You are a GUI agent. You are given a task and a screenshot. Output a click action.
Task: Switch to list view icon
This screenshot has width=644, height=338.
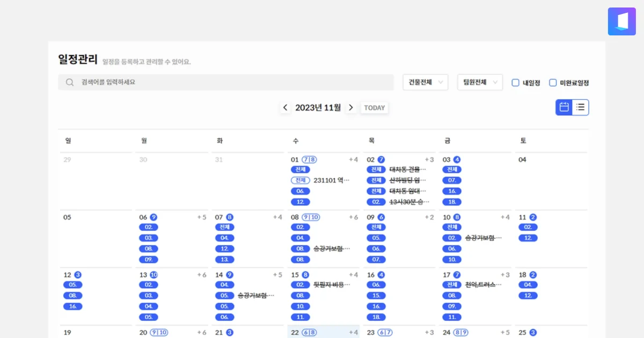(x=580, y=107)
